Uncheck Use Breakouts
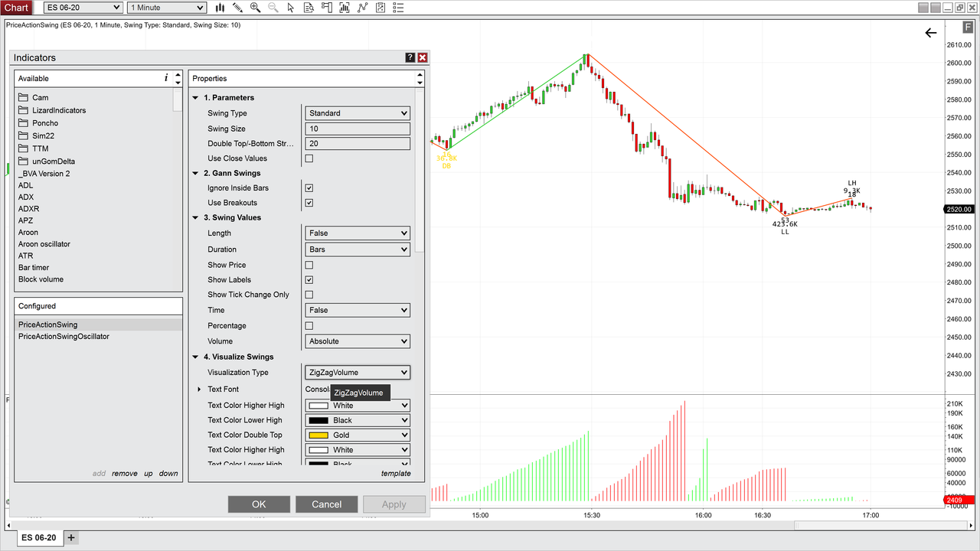This screenshot has width=980, height=551. (x=309, y=203)
